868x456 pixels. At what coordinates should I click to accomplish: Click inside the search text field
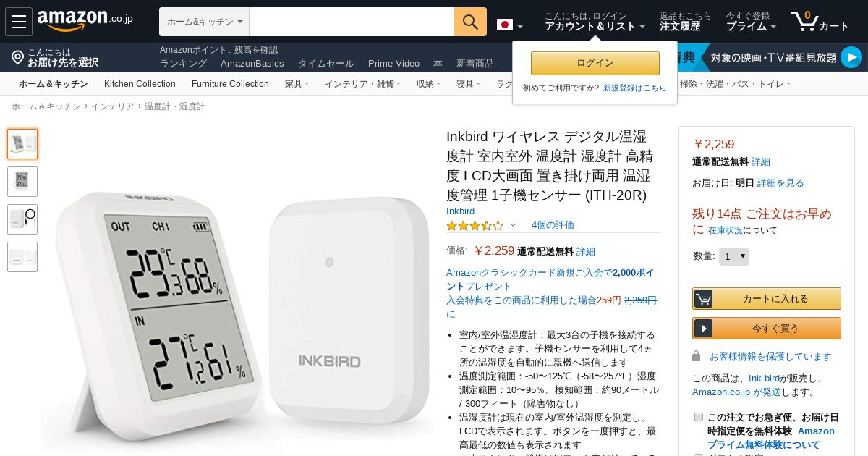(352, 22)
